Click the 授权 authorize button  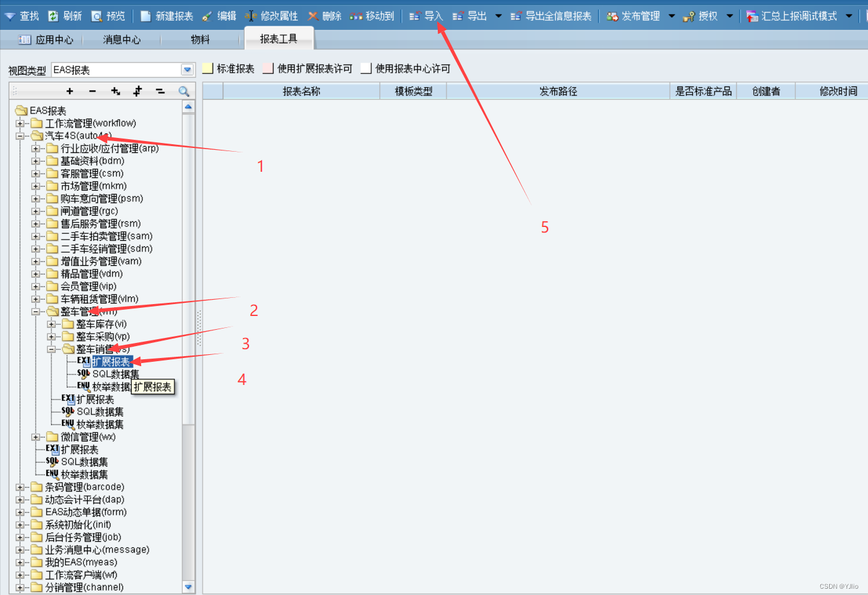[x=701, y=16]
